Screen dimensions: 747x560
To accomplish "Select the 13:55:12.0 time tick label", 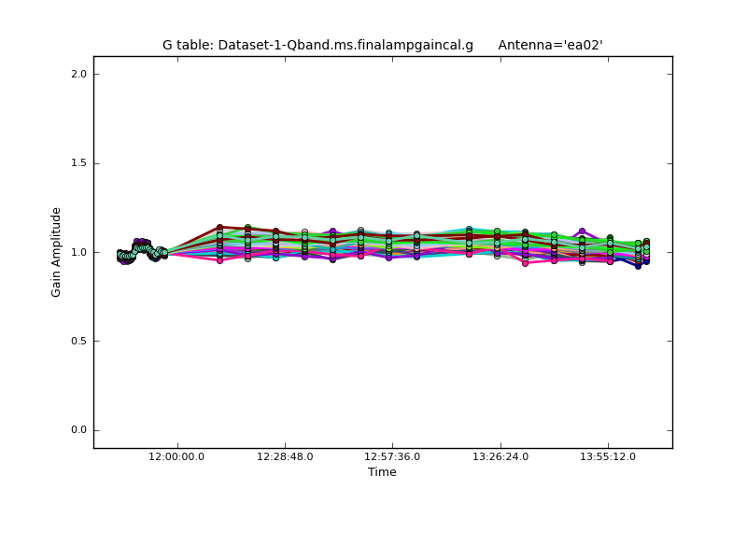I will pos(608,456).
